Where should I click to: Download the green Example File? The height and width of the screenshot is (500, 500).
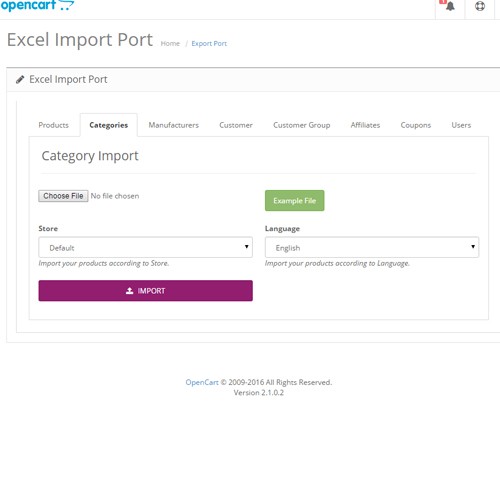[294, 200]
